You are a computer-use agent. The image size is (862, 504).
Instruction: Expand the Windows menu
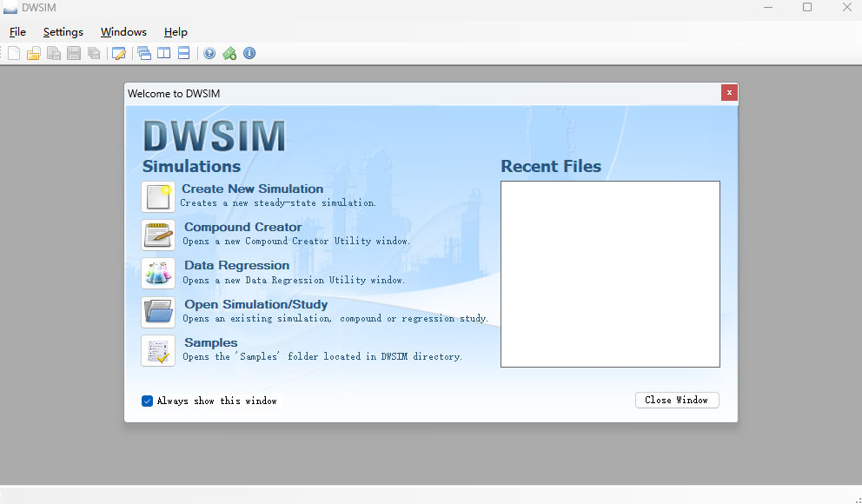(123, 32)
